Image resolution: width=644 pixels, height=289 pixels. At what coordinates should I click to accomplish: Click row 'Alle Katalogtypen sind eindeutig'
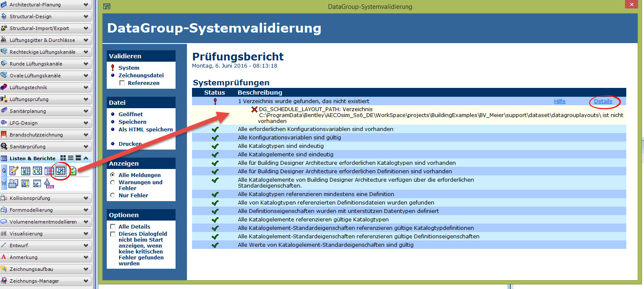[x=409, y=146]
